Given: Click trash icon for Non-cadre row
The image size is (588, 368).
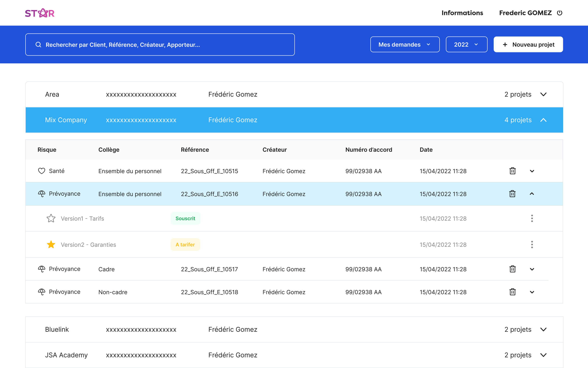Looking at the screenshot, I should coord(512,292).
